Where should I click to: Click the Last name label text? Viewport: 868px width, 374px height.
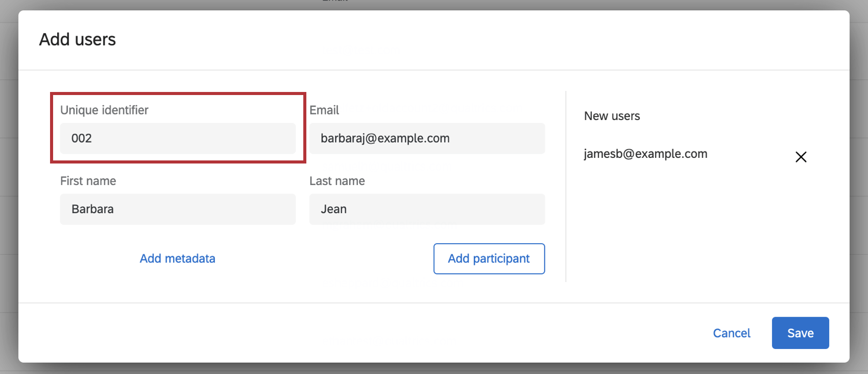pos(337,181)
